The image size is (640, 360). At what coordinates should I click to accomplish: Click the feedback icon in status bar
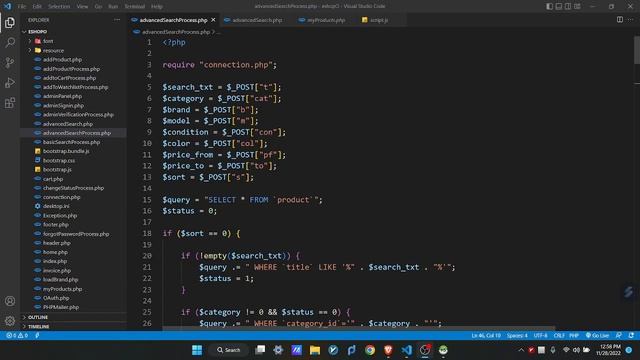(x=619, y=336)
